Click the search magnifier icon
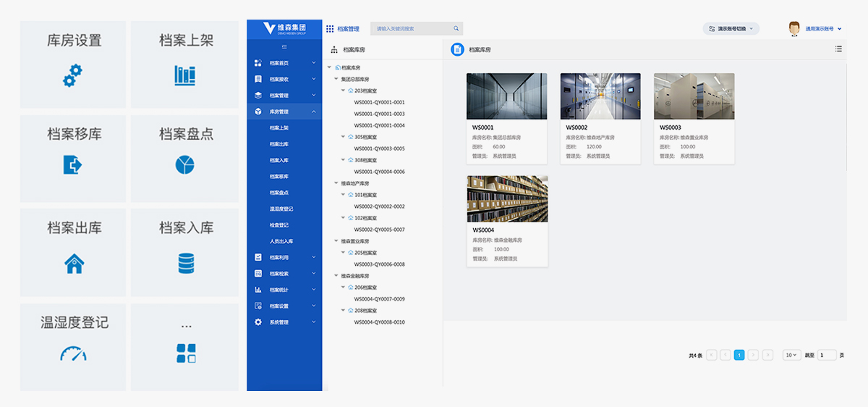The image size is (868, 407). pos(456,29)
